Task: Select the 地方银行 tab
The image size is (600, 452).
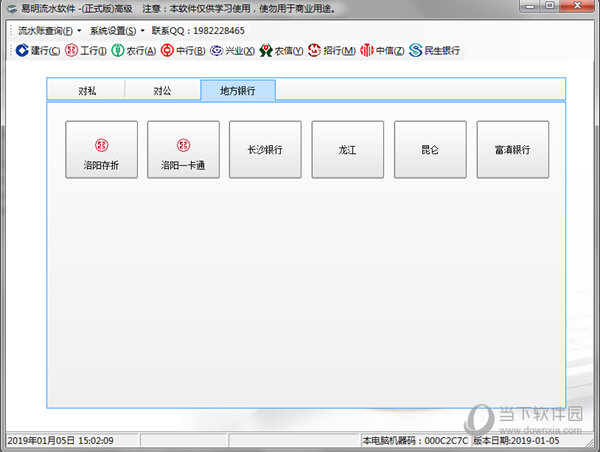Action: coord(238,91)
